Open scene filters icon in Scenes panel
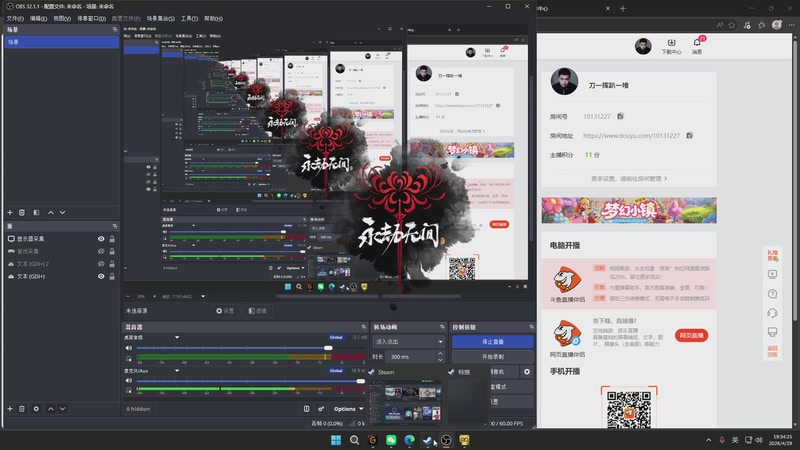The image size is (800, 450). (36, 212)
